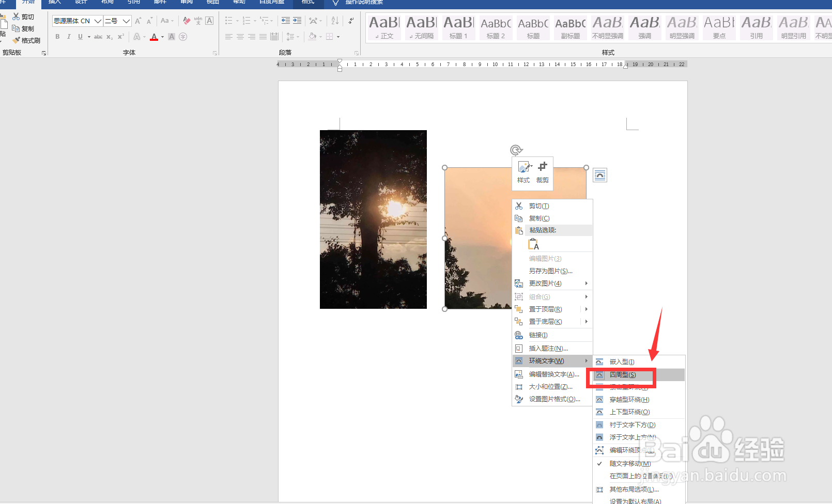Align text left in paragraph group
Viewport: 832px width, 504px height.
(x=229, y=37)
